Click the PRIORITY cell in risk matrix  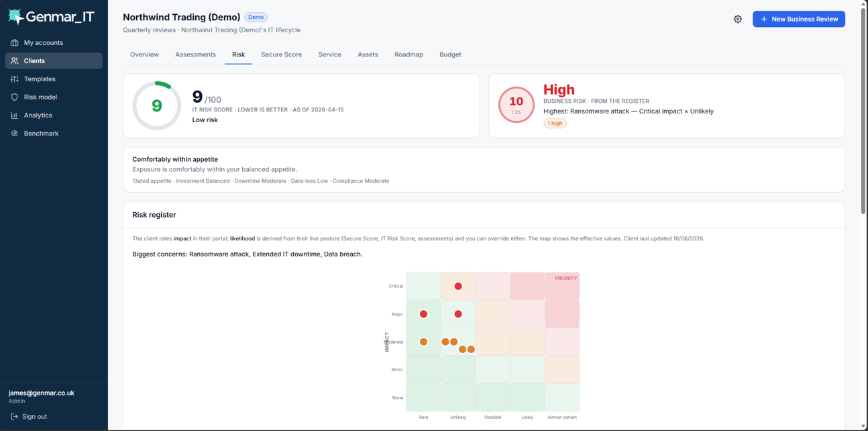562,286
